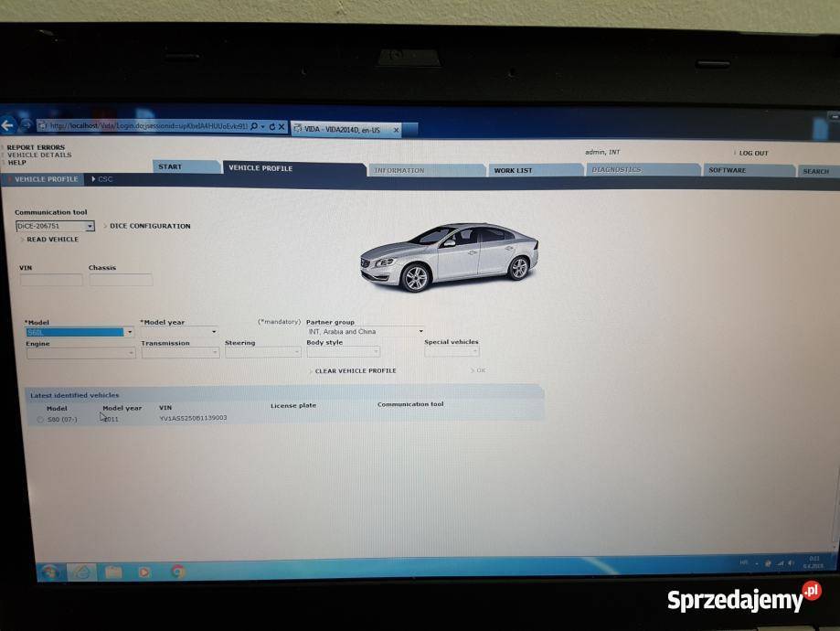Open the Partner group dropdown
This screenshot has height=631, width=840.
(366, 332)
